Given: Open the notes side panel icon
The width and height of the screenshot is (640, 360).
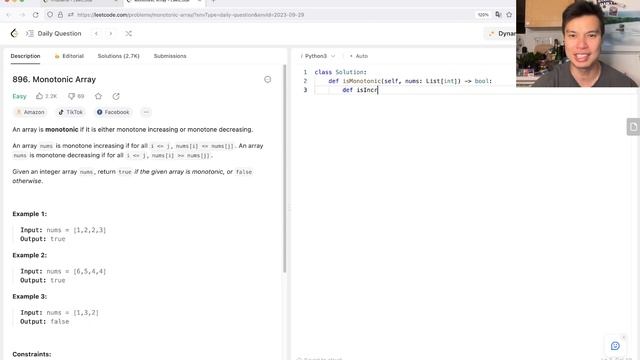Looking at the screenshot, I should [x=633, y=127].
